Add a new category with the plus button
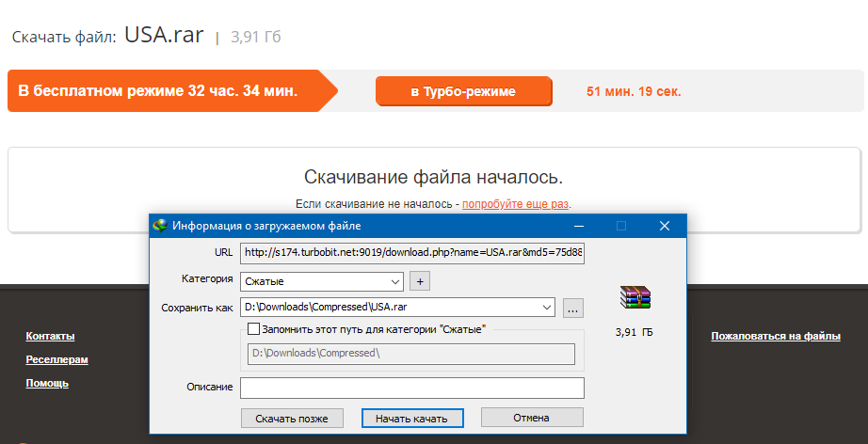 tap(420, 281)
